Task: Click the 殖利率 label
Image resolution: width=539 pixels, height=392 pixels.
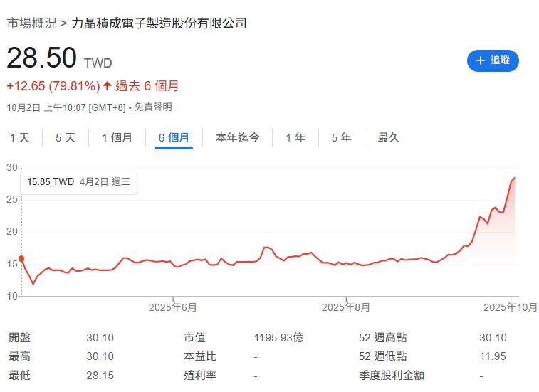Action: coord(200,375)
